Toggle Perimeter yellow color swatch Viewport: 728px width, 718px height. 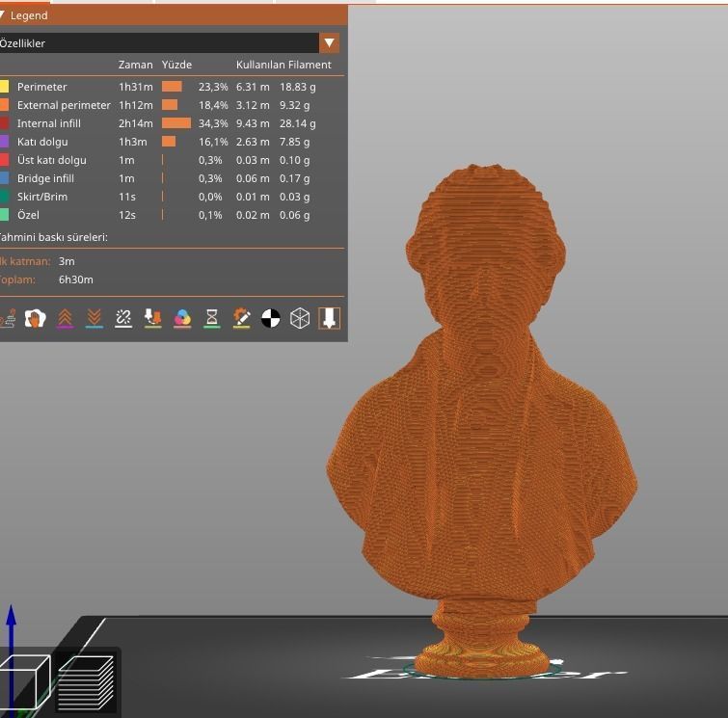coord(4,87)
